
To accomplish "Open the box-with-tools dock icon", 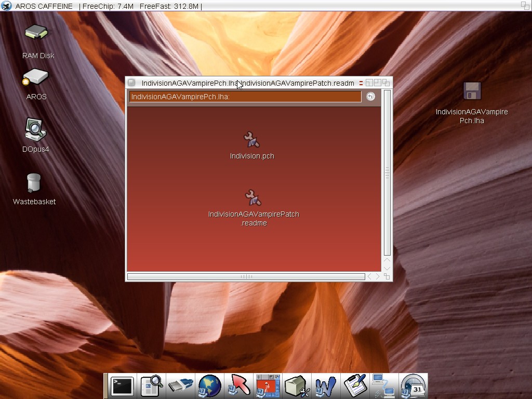I will tap(297, 387).
